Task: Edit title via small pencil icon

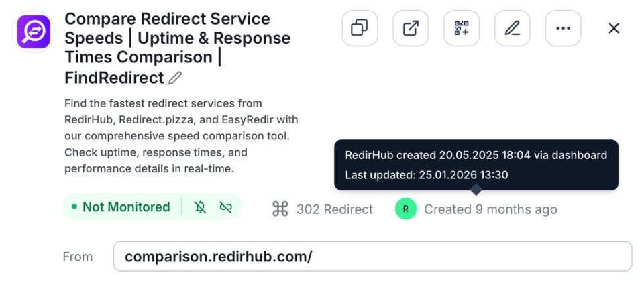Action: point(175,78)
